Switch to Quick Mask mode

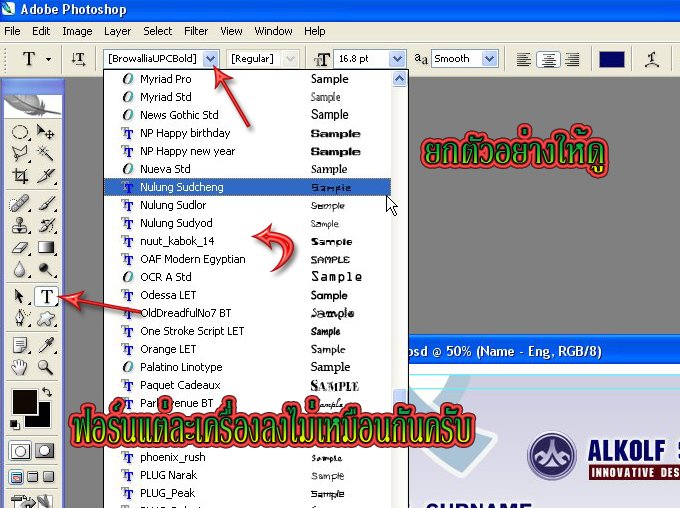(x=45, y=451)
